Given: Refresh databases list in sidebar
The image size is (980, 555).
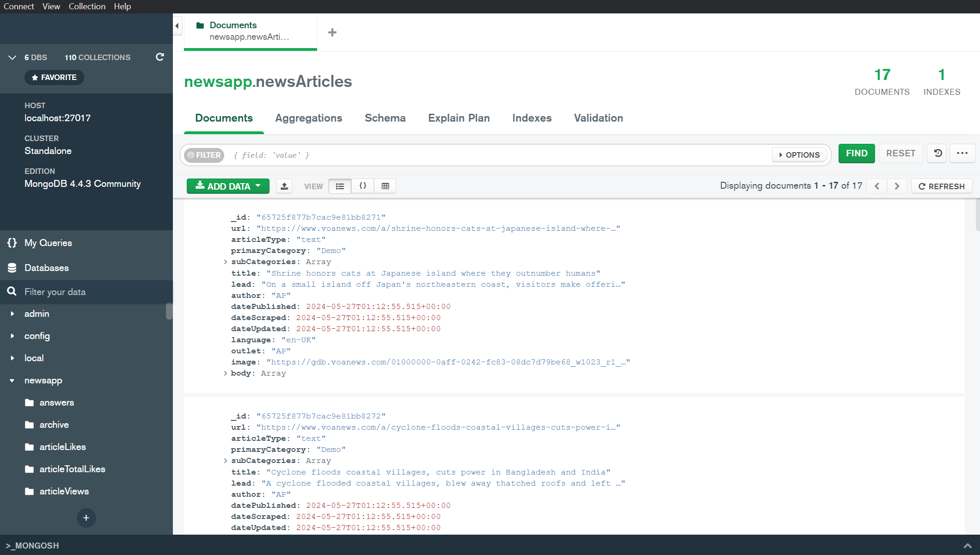Looking at the screenshot, I should pyautogui.click(x=160, y=57).
